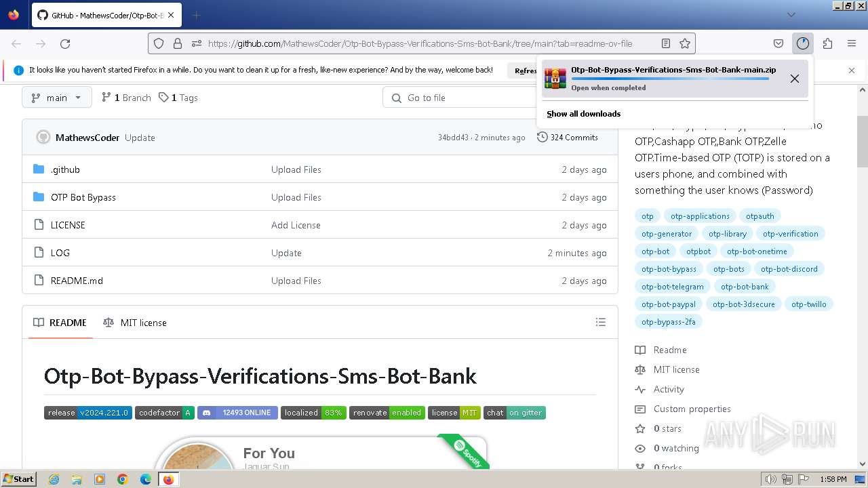
Task: Toggle reader view icon in address bar
Action: (x=666, y=43)
